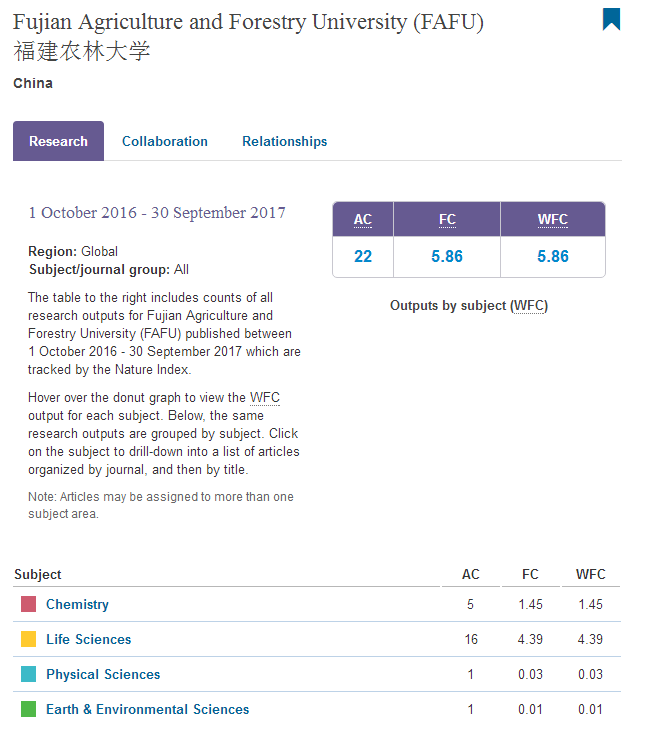Click WFC abbreviation in Outputs by subject
The height and width of the screenshot is (731, 645).
pyautogui.click(x=528, y=306)
